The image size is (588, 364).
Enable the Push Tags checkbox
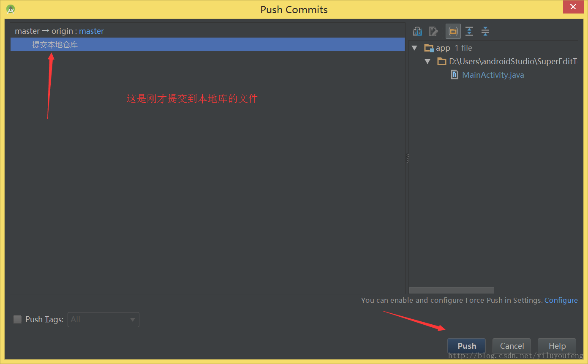[x=17, y=319]
